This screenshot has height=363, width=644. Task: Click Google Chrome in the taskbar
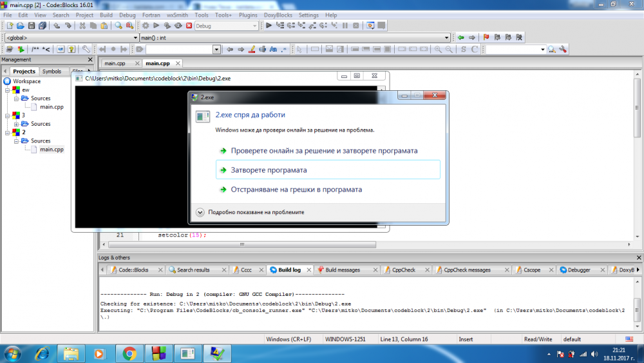point(129,353)
